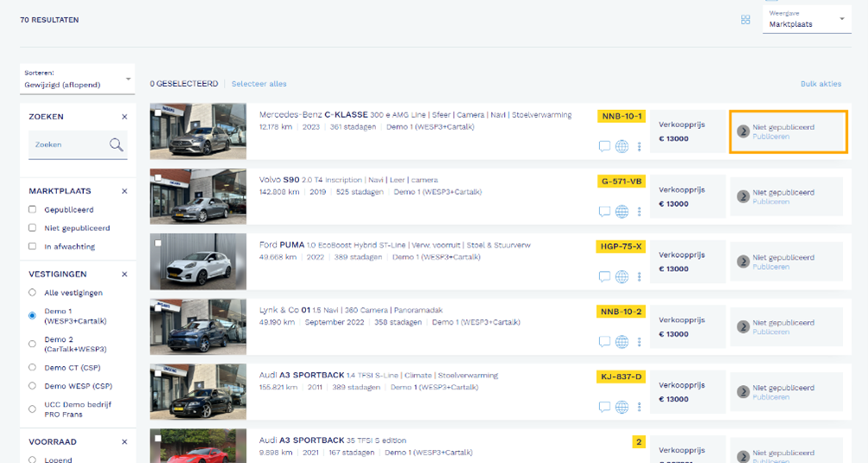
Task: Open the Weergave Marktplaats dropdown
Action: point(807,19)
